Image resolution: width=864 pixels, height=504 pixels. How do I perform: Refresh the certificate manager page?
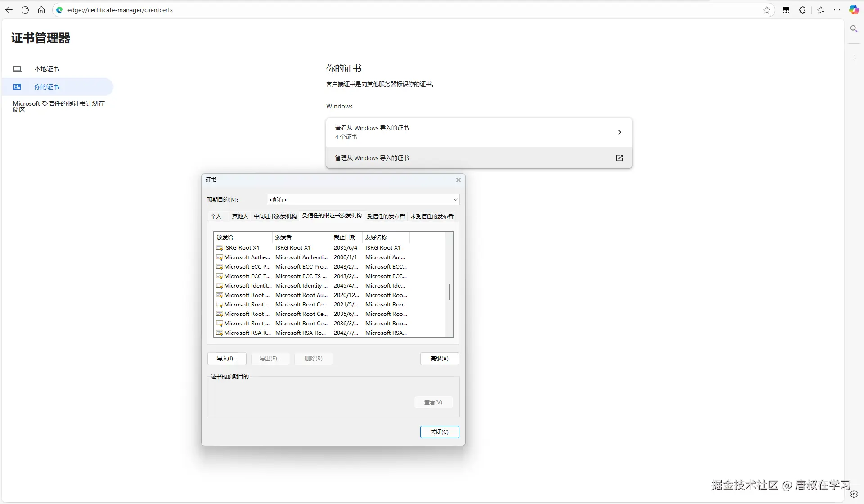click(x=25, y=10)
